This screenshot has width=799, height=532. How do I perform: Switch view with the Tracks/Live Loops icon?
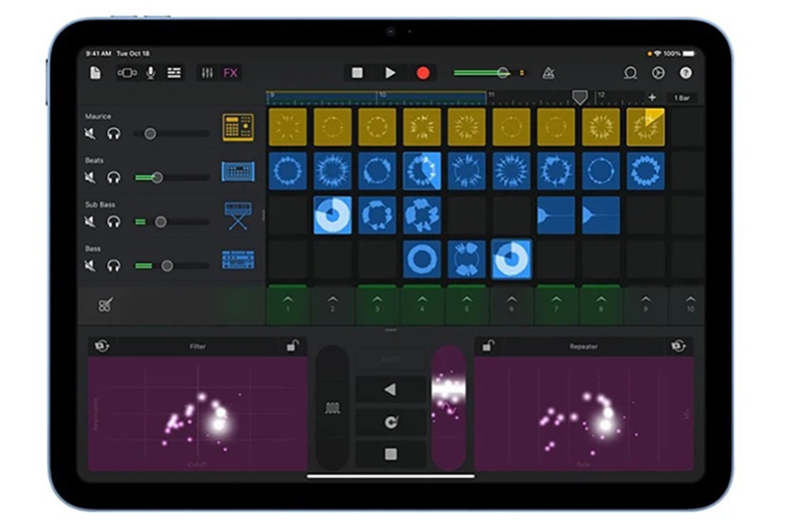[127, 73]
